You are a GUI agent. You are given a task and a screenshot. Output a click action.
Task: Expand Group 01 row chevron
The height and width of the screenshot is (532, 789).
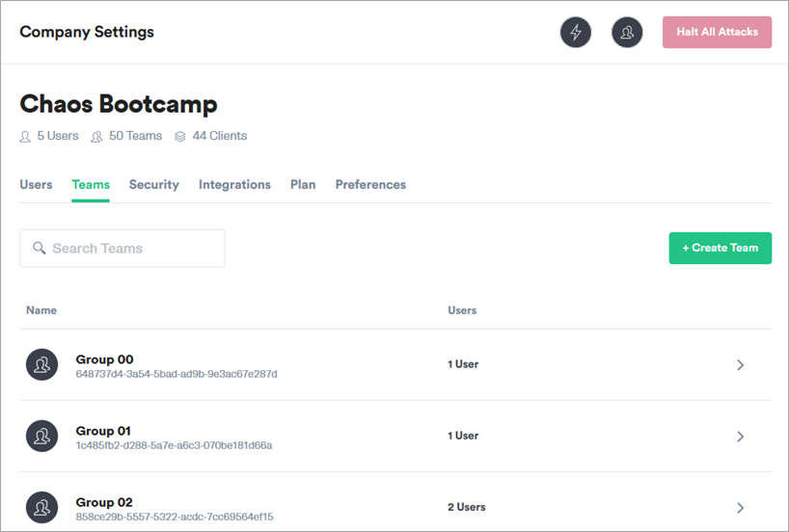pos(740,436)
